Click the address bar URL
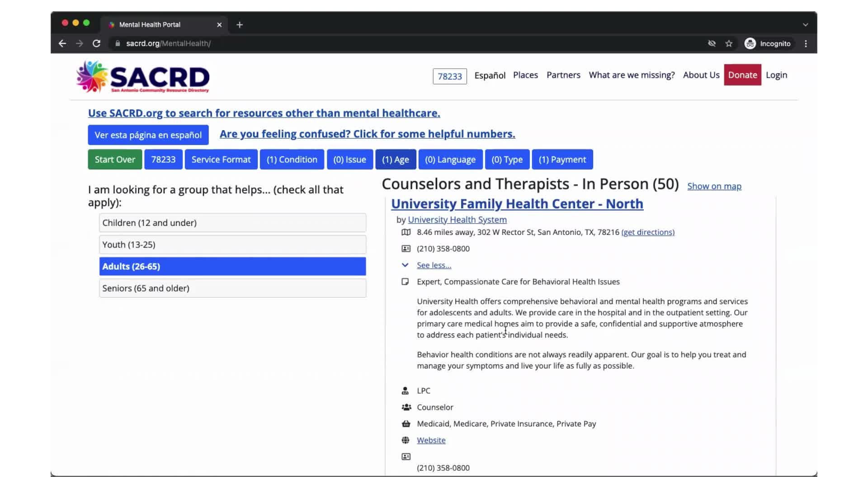Image resolution: width=868 pixels, height=488 pixels. tap(168, 43)
